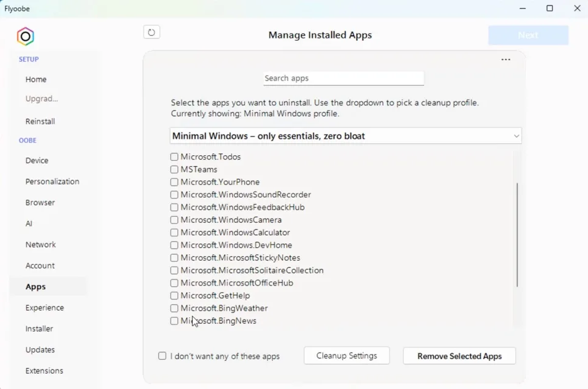
Task: Navigate to the Updates section
Action: [40, 349]
